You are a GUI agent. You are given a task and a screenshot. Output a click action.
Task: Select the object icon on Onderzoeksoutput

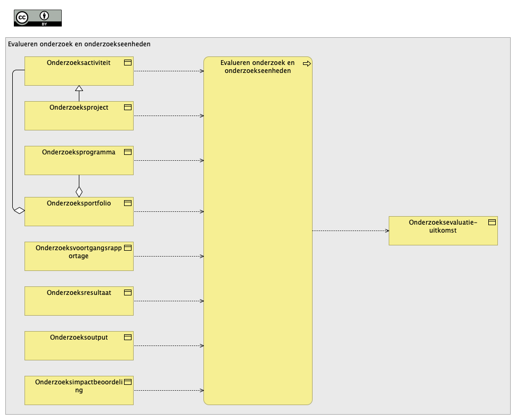click(x=128, y=337)
